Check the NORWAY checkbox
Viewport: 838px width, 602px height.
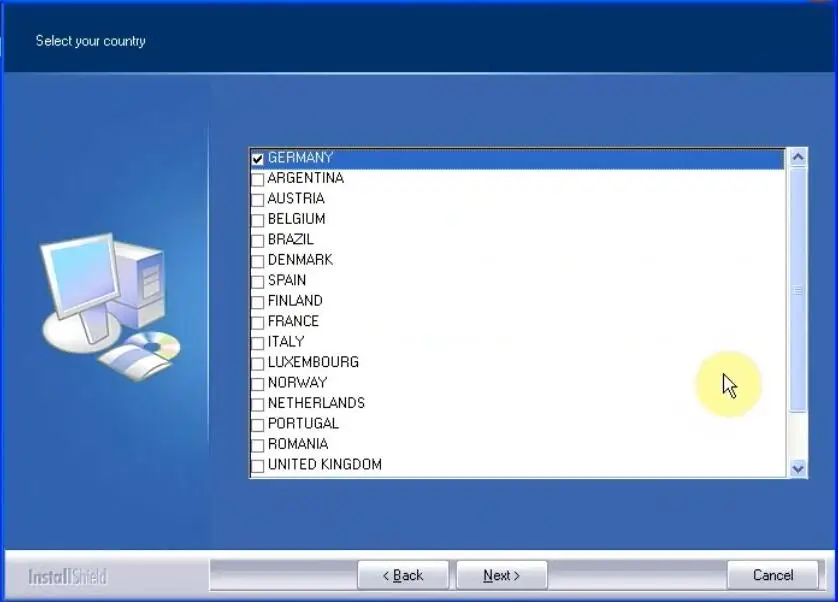pyautogui.click(x=258, y=383)
